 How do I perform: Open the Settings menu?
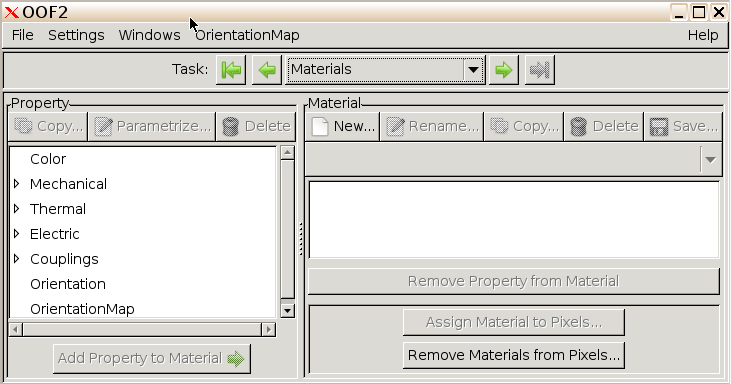76,35
